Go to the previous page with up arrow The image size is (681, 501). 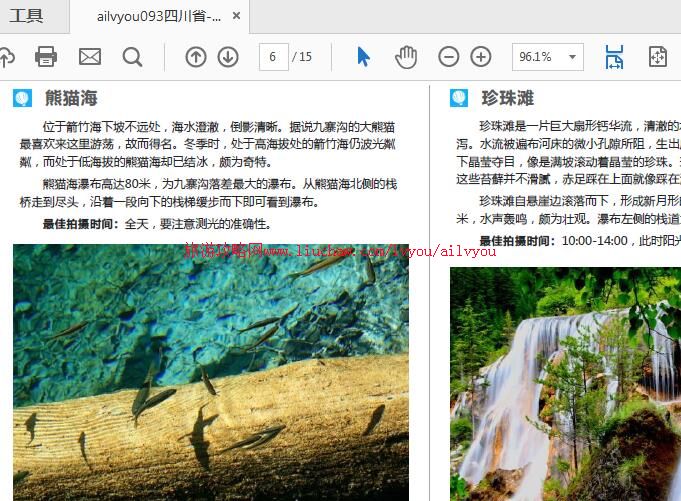(196, 57)
